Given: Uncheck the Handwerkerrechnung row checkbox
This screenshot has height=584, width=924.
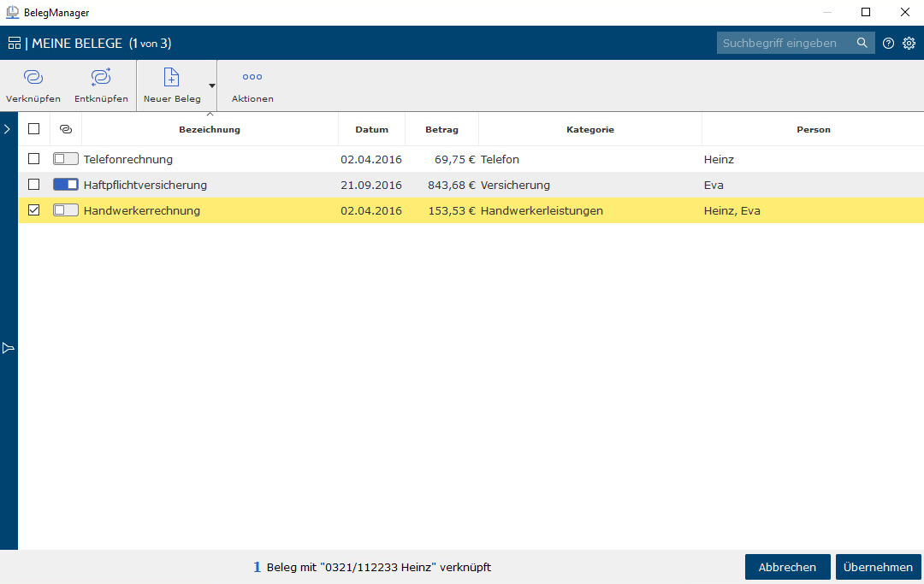Looking at the screenshot, I should click(x=34, y=210).
